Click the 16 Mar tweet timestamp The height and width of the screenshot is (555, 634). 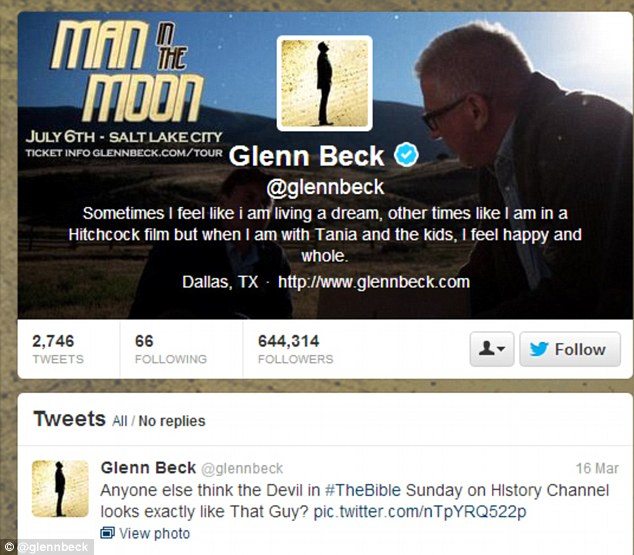pos(597,468)
